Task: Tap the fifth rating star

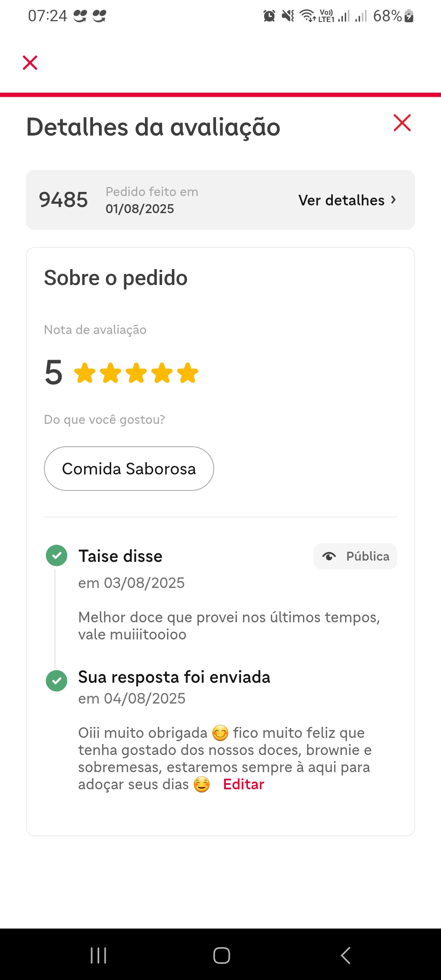Action: [188, 373]
